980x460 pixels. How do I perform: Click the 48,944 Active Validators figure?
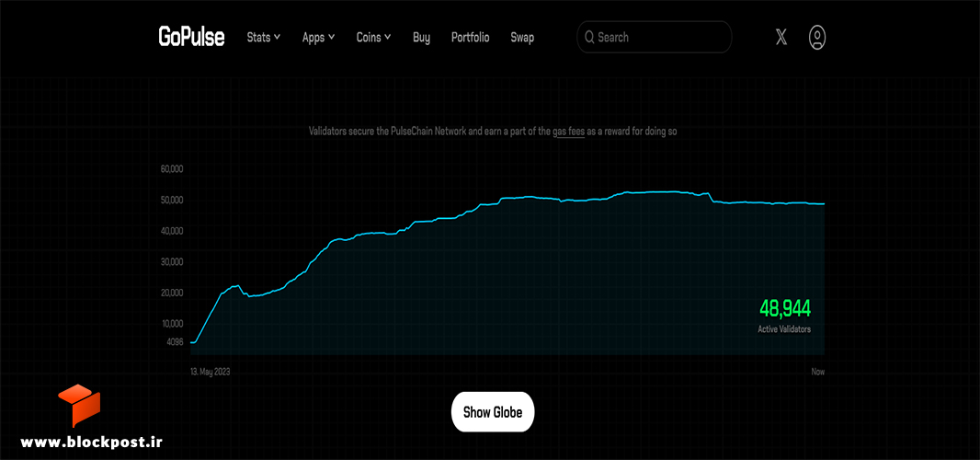pyautogui.click(x=785, y=315)
